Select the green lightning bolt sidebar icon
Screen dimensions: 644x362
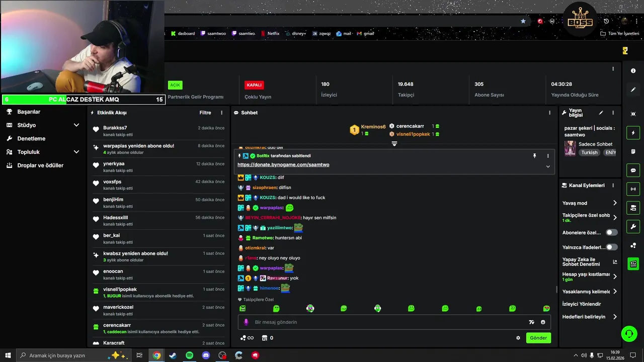633,133
